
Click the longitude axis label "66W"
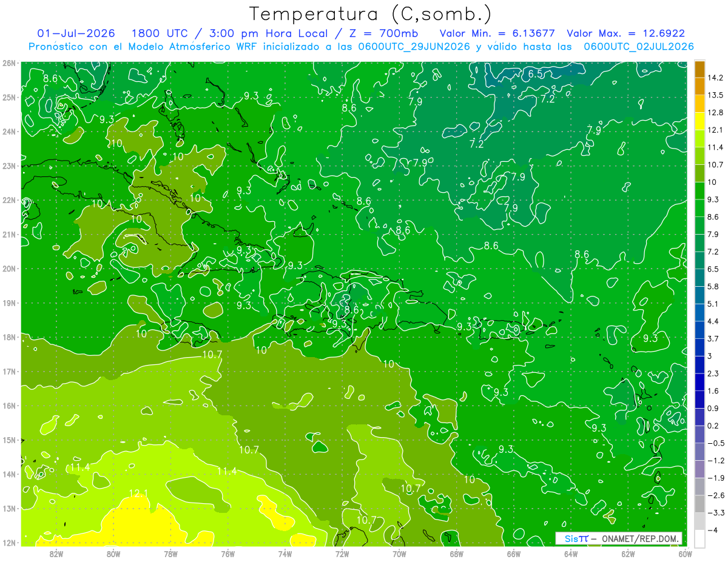point(513,553)
